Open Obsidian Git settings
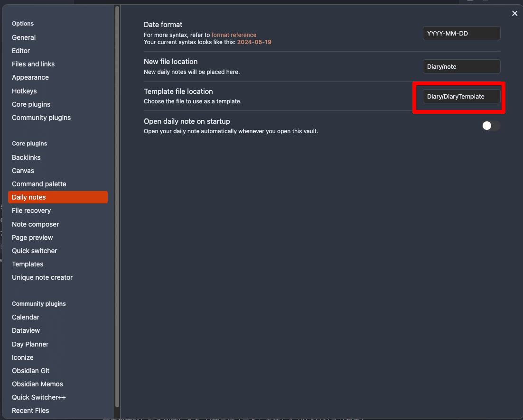The width and height of the screenshot is (523, 420). [x=31, y=371]
